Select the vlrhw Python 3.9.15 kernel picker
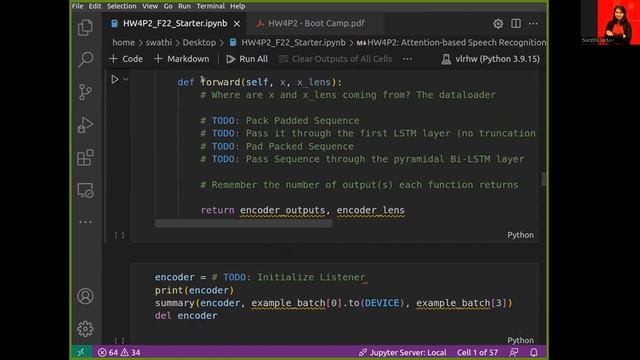 click(x=491, y=59)
